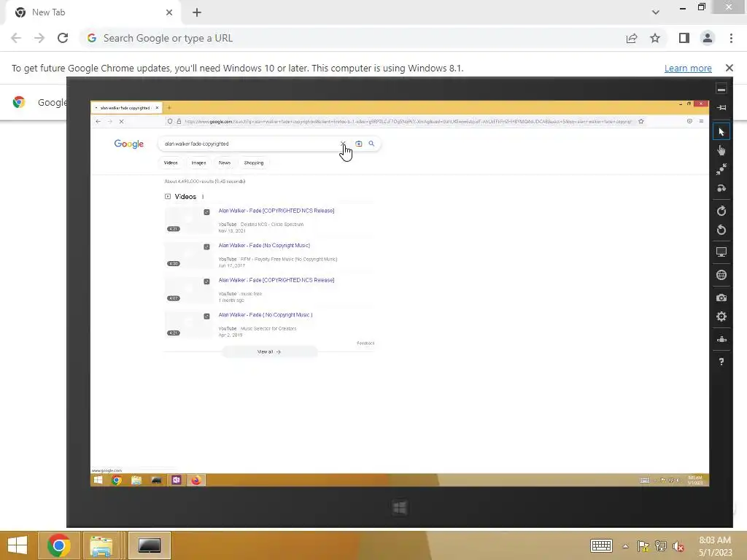The height and width of the screenshot is (560, 747).
Task: Stop loading page in emulated Firefox
Action: coord(122,122)
